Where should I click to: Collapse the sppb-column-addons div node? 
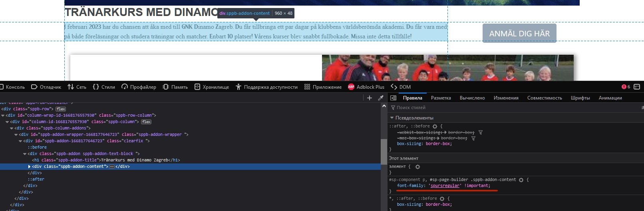[12, 128]
